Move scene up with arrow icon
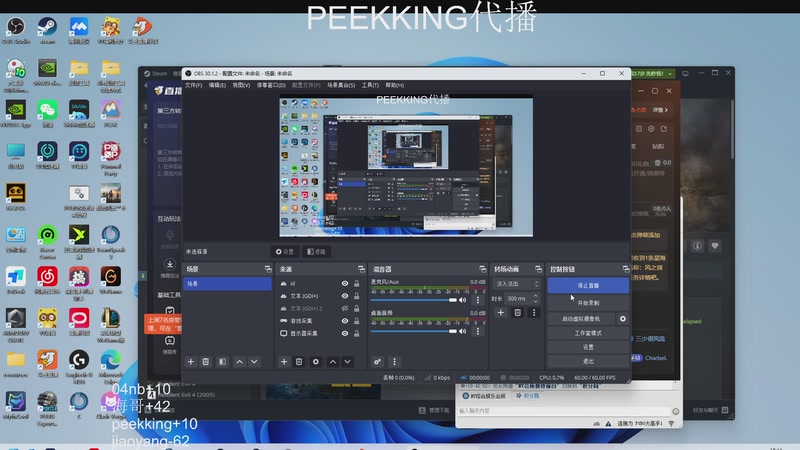Screen dimensions: 800x450 239,362
